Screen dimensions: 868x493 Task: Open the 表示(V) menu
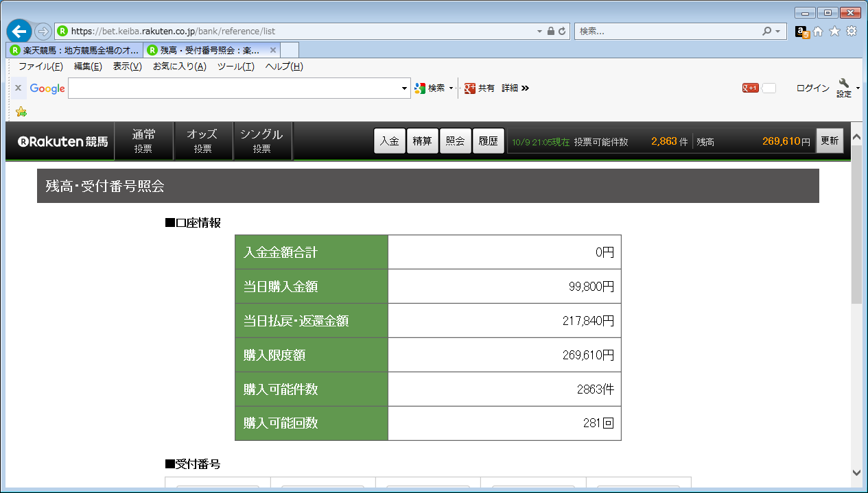tap(127, 67)
